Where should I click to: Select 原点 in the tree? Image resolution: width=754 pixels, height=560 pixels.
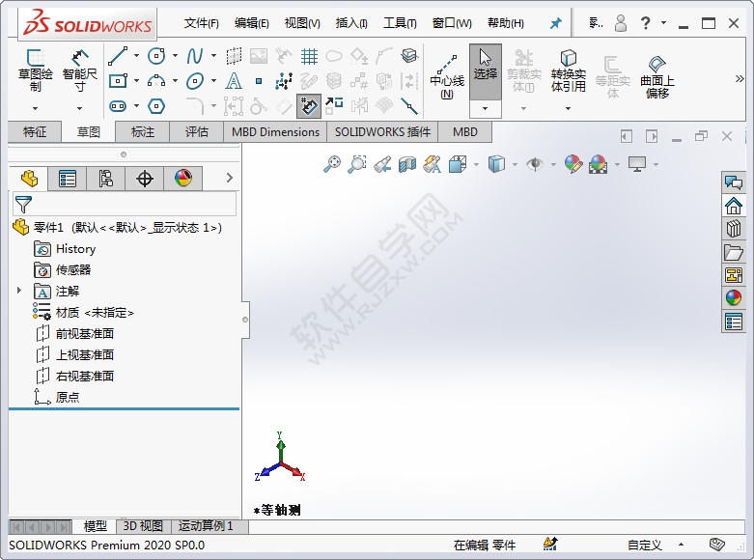pyautogui.click(x=68, y=397)
